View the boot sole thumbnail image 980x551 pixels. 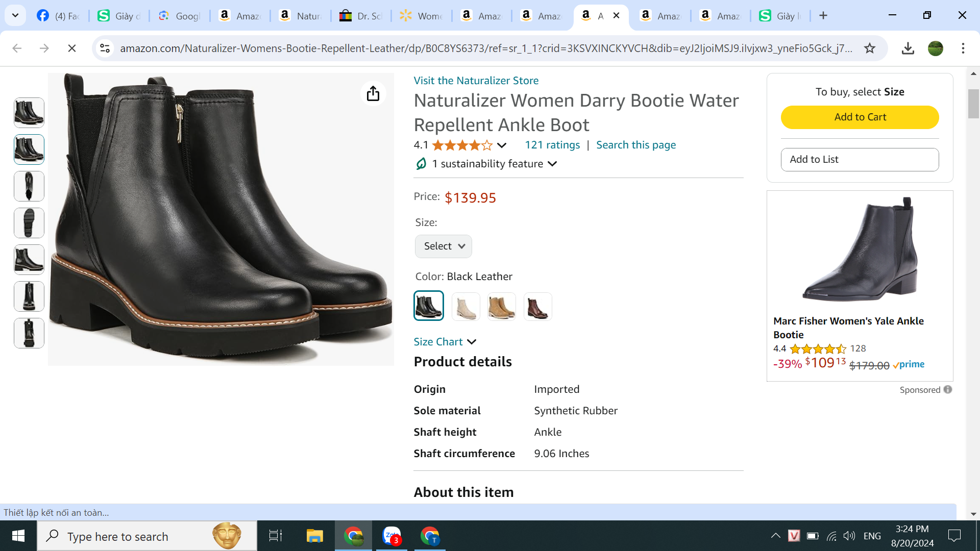tap(29, 223)
